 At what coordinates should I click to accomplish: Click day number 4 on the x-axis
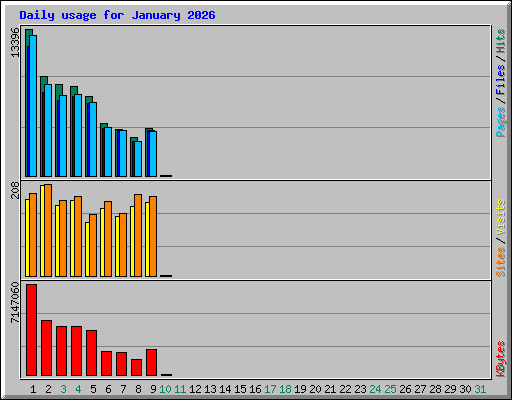pyautogui.click(x=78, y=389)
